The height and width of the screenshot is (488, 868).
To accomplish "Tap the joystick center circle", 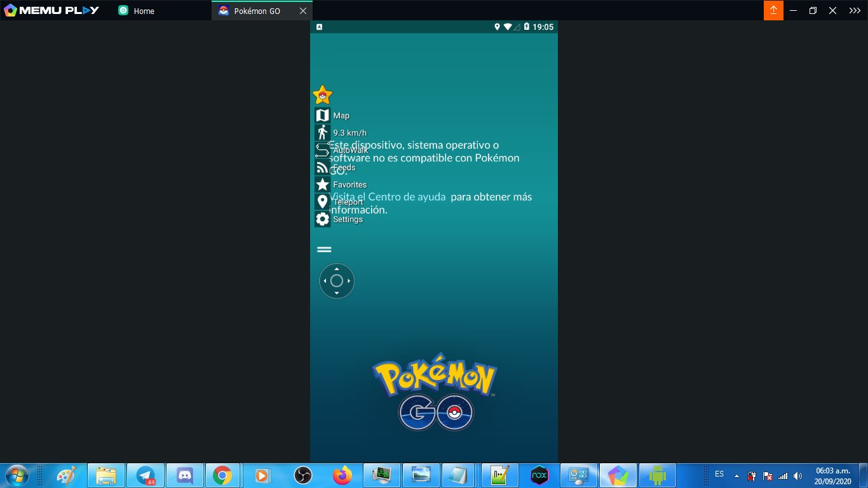I will (x=337, y=281).
